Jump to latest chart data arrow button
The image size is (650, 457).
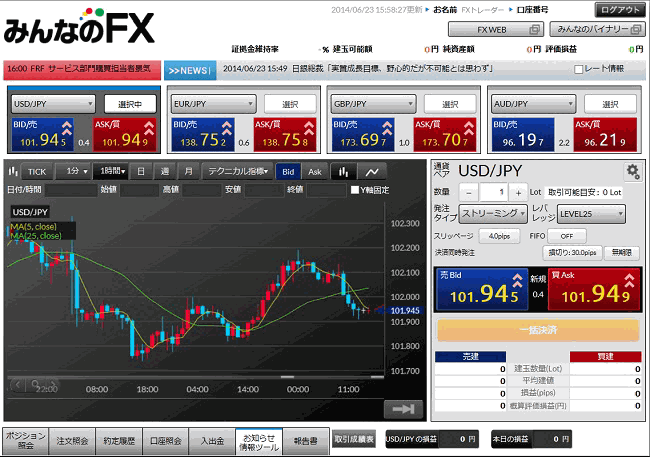[x=403, y=409]
